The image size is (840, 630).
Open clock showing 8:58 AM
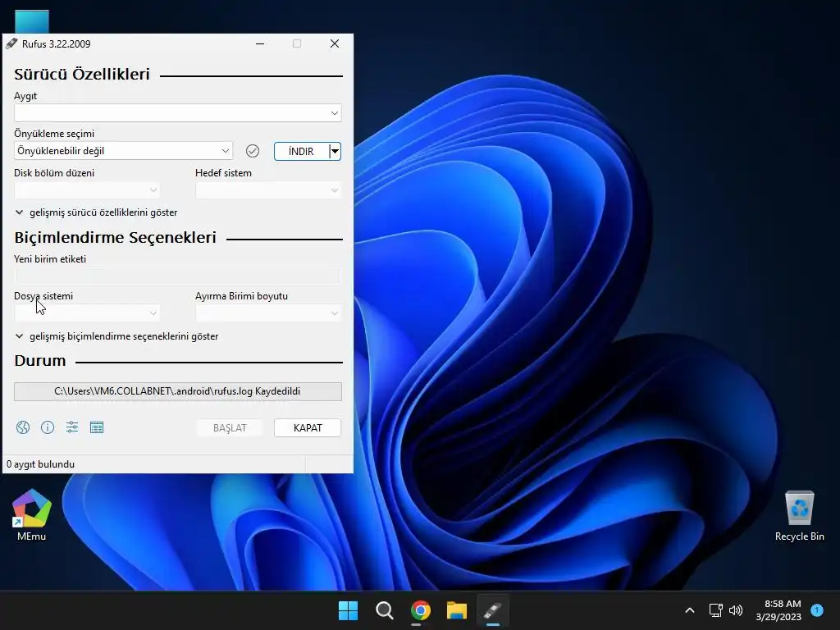(x=778, y=610)
